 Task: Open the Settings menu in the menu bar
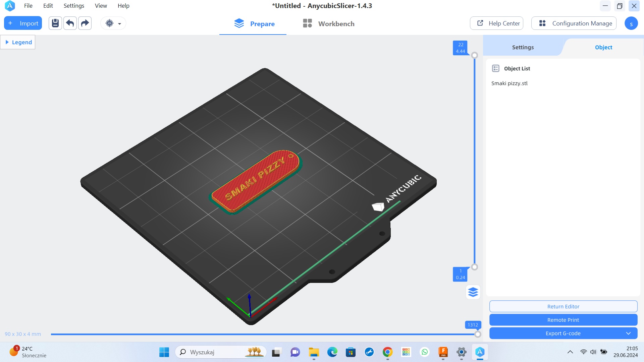pyautogui.click(x=74, y=6)
